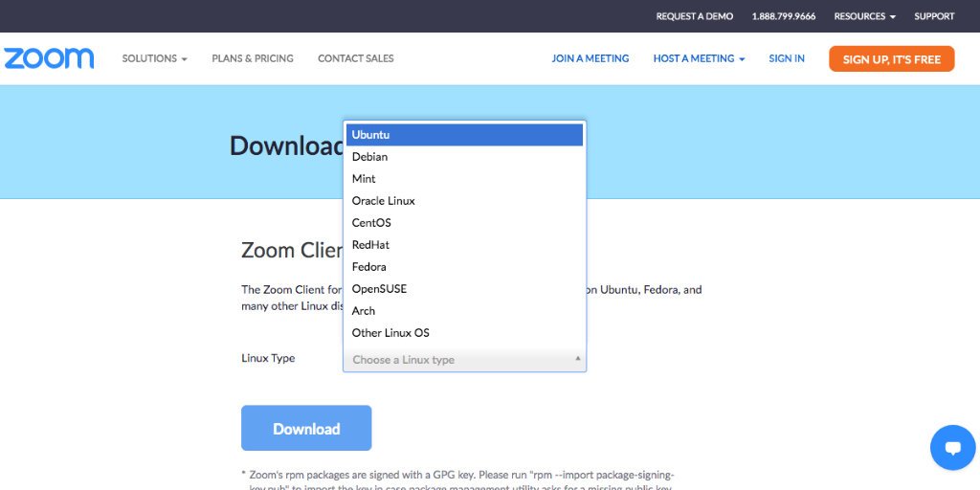Open the Sign In link
Viewport: 980px width, 490px height.
[x=787, y=58]
